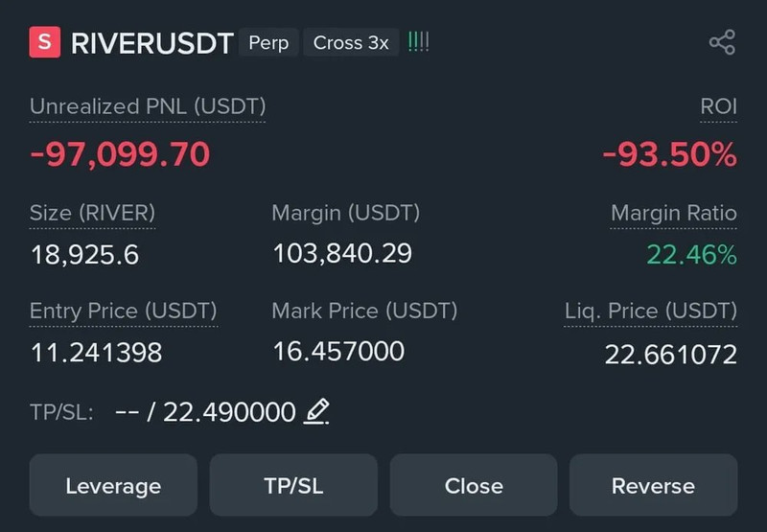Image resolution: width=767 pixels, height=532 pixels.
Task: Tap the Perp contract tag
Action: [268, 42]
